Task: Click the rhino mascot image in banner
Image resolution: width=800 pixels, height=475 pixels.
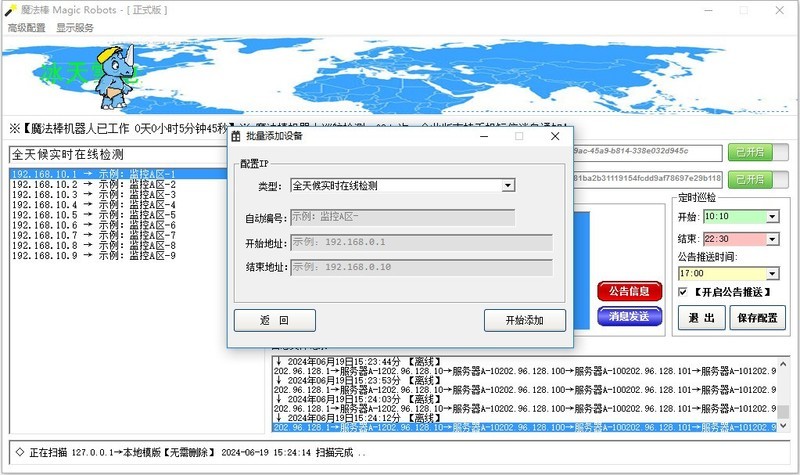Action: [115, 76]
